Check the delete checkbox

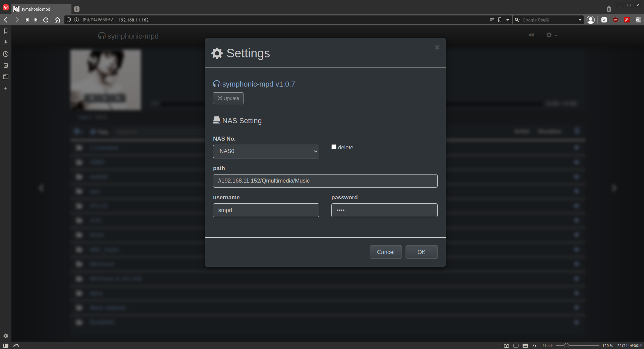click(334, 147)
